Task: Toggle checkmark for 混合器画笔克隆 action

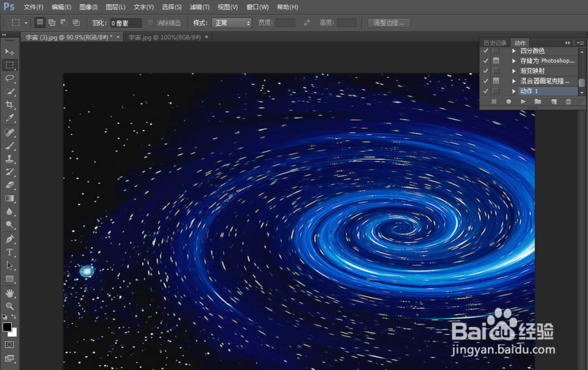Action: (x=486, y=81)
